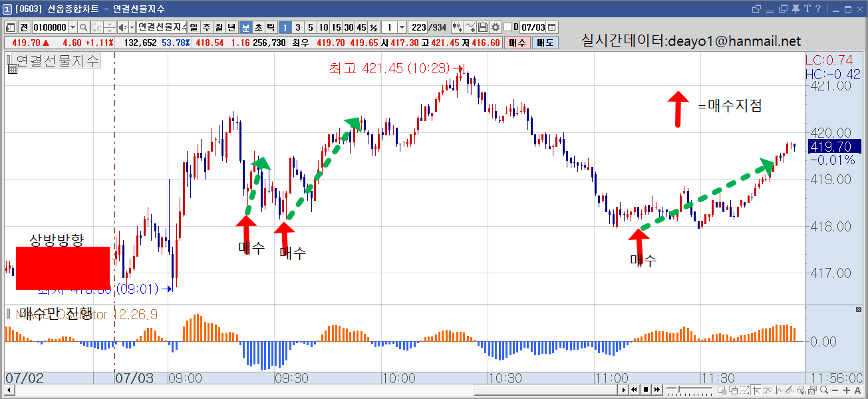Select the 일 (daily) period toggle

194,27
